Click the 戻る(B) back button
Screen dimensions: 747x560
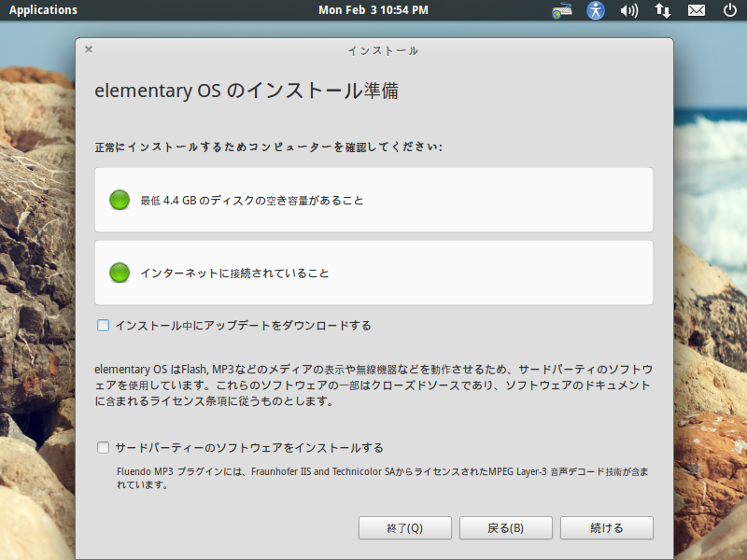506,528
